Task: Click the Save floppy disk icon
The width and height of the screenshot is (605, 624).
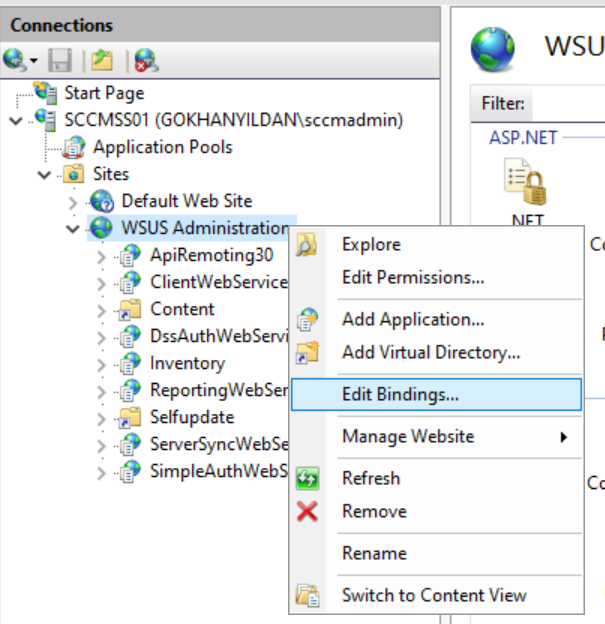Action: tap(60, 60)
